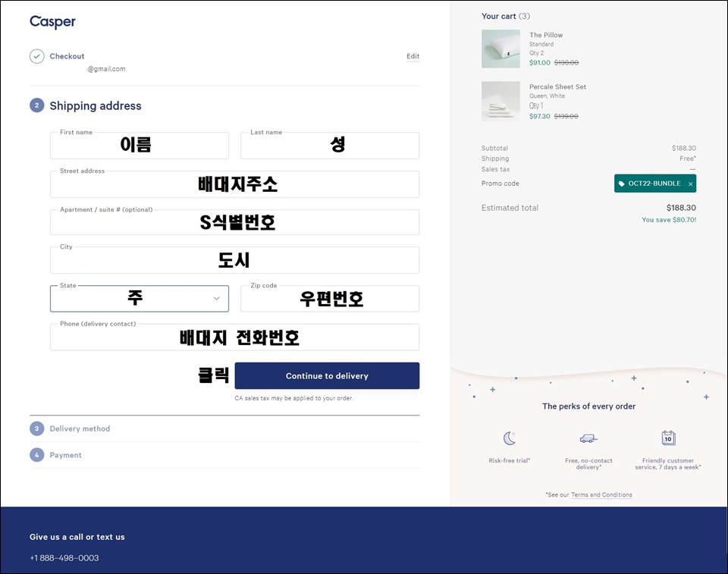Open the Terms and Conditions link

(601, 495)
